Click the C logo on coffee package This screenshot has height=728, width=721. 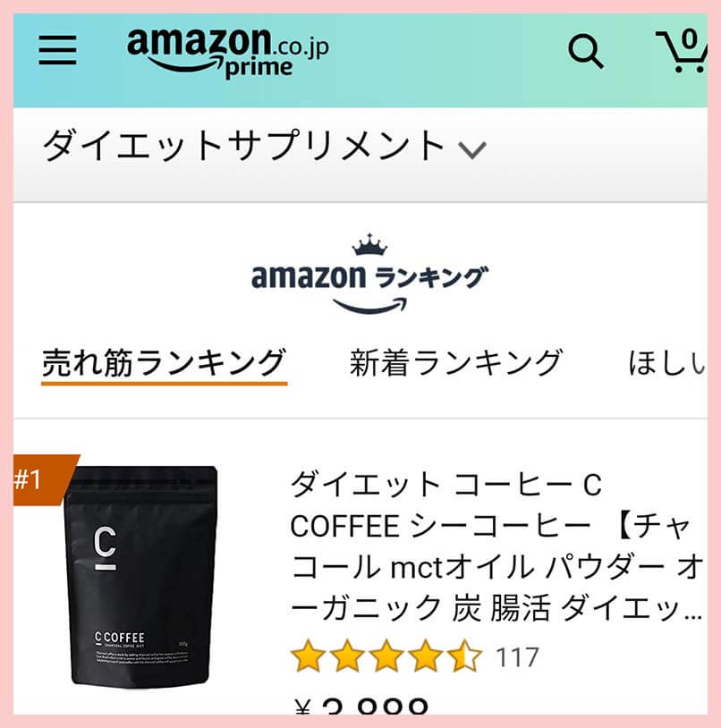(x=105, y=547)
